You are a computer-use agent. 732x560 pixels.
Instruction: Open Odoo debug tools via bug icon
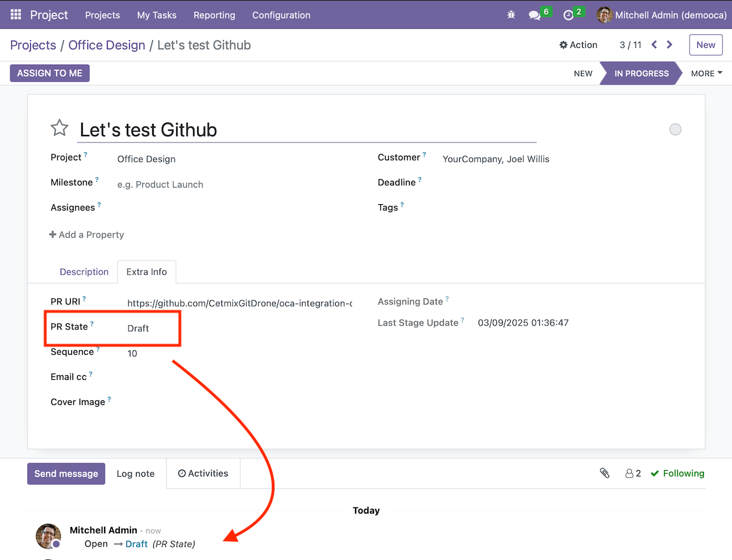[x=511, y=15]
